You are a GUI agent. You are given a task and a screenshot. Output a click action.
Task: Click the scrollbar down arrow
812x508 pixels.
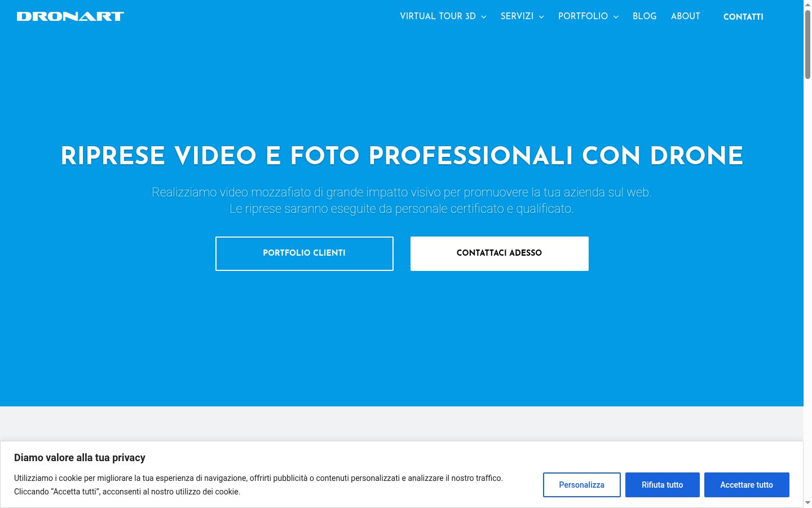[807, 503]
